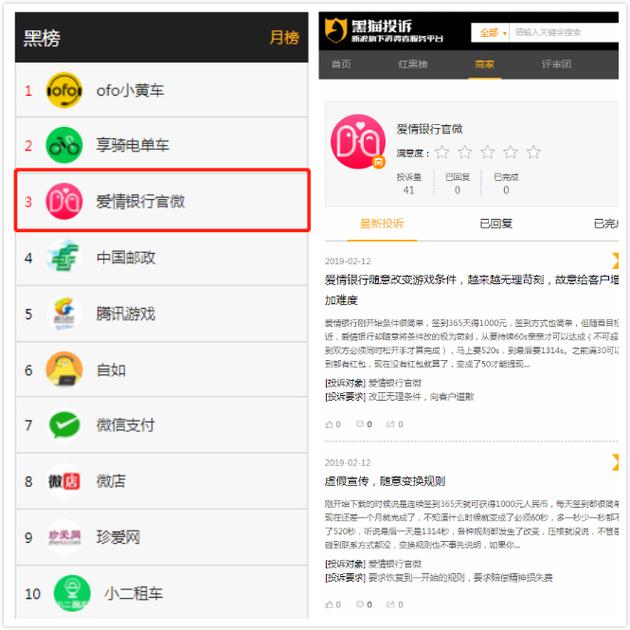Select the 微店 logo icon
This screenshot has width=630, height=630.
tap(64, 481)
